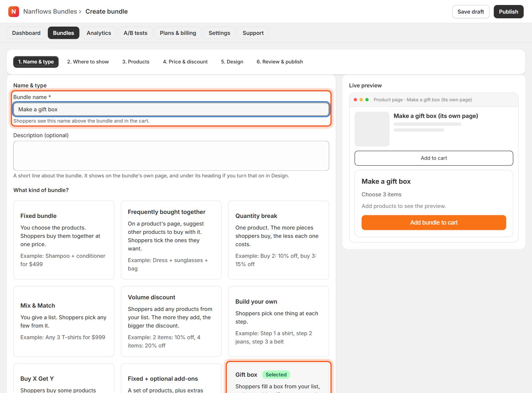The image size is (532, 393).
Task: Select the Volume discount card
Action: pyautogui.click(x=171, y=321)
